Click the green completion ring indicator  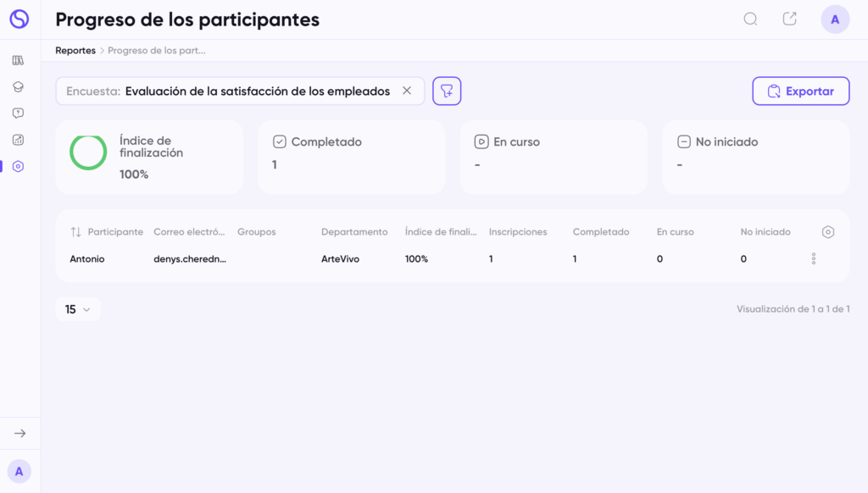pyautogui.click(x=88, y=152)
